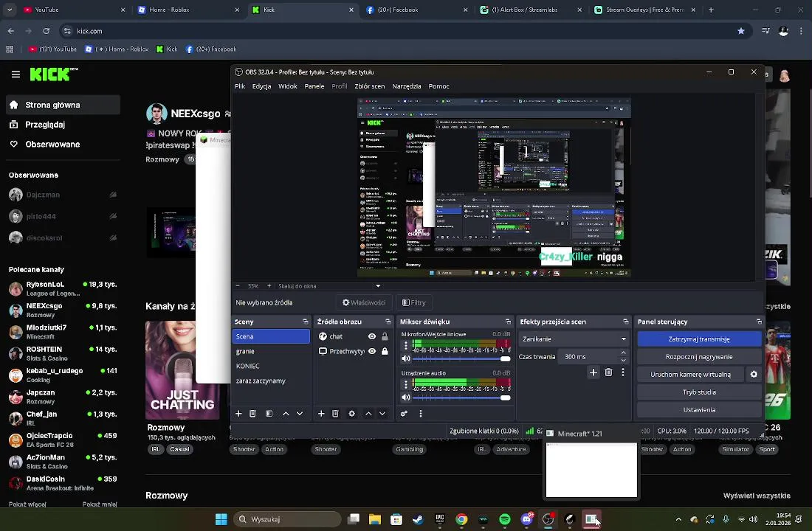Toggle notifications for discokarol channel
This screenshot has height=531, width=812.
pos(113,238)
